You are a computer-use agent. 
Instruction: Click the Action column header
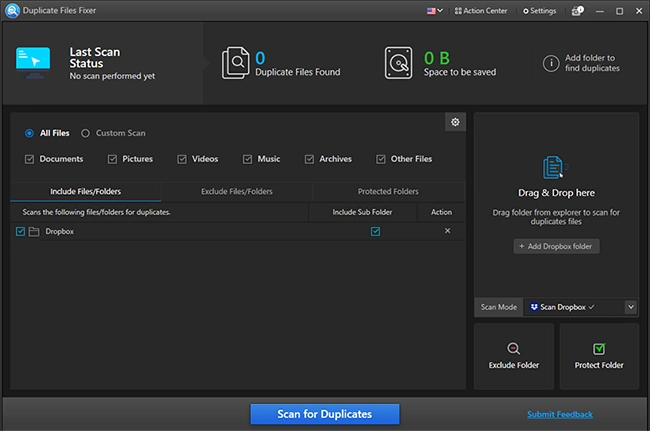click(441, 212)
